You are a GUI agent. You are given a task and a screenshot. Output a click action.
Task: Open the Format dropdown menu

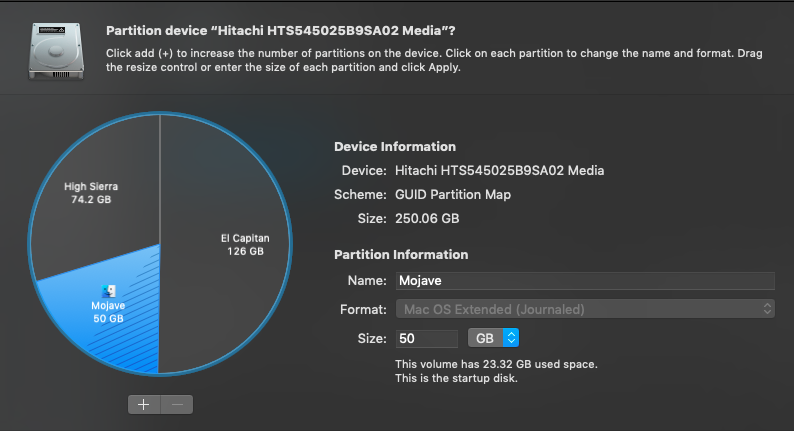585,309
